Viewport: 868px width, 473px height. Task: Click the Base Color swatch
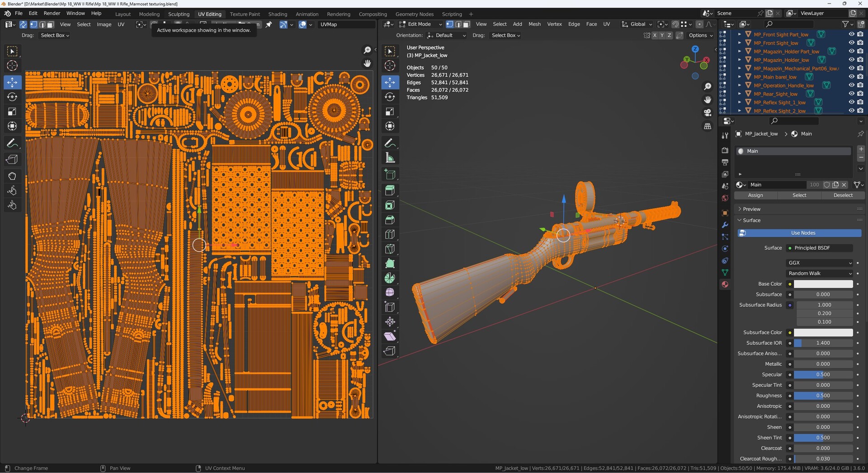(x=823, y=284)
